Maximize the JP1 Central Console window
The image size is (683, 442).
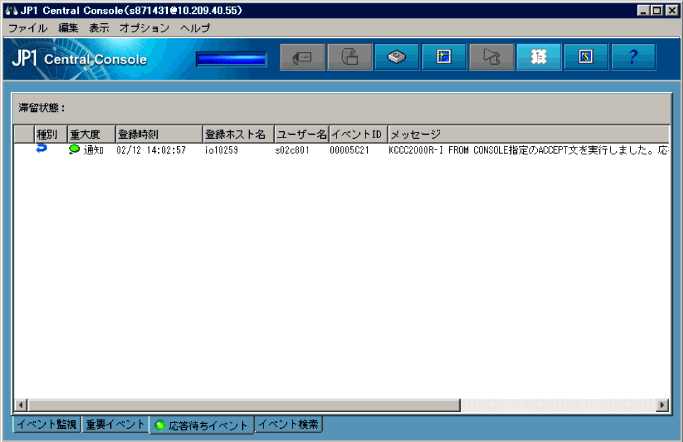click(x=657, y=10)
